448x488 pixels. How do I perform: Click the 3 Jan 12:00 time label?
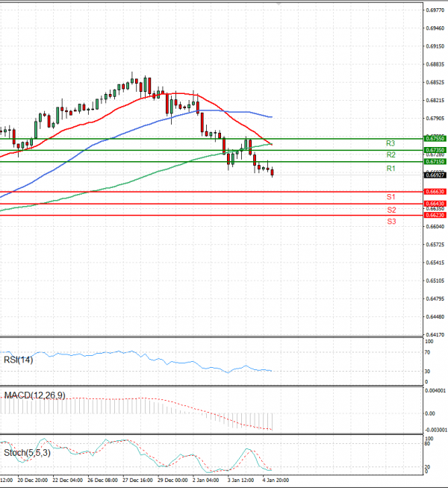pyautogui.click(x=241, y=481)
